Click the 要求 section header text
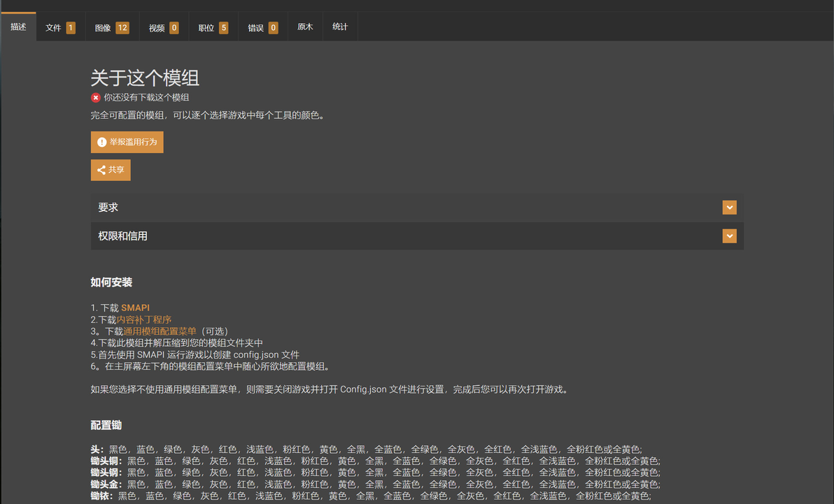The height and width of the screenshot is (504, 834). [108, 208]
